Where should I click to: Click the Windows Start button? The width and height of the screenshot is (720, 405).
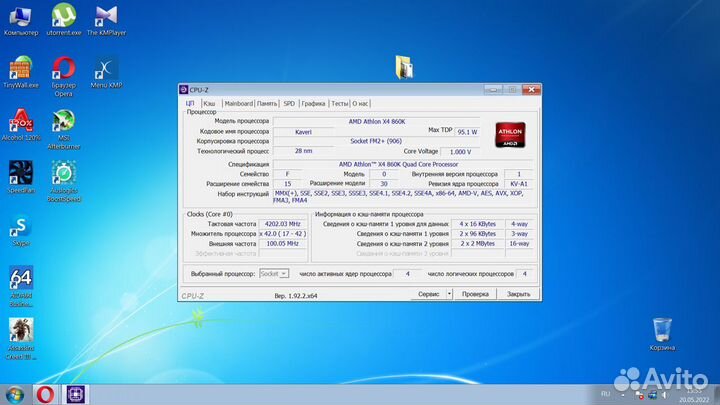(x=15, y=395)
